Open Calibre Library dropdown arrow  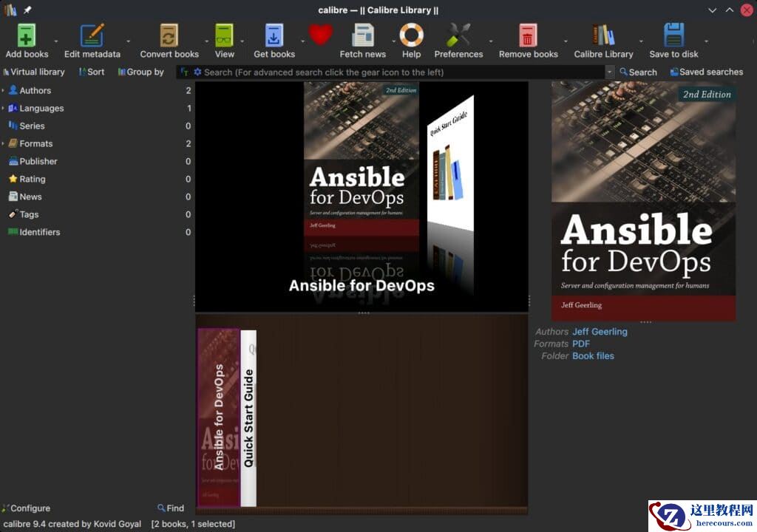click(x=641, y=41)
